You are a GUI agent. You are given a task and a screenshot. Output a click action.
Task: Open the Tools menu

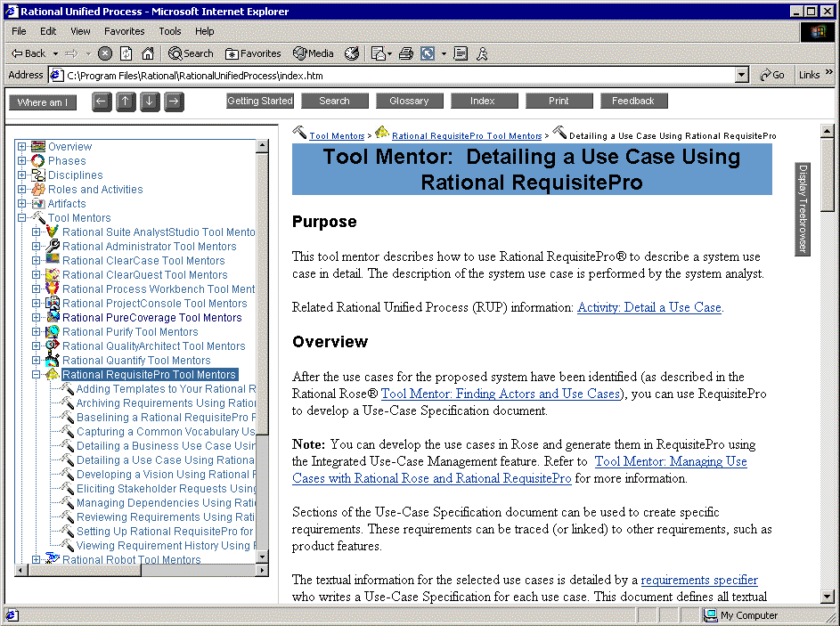coord(169,30)
